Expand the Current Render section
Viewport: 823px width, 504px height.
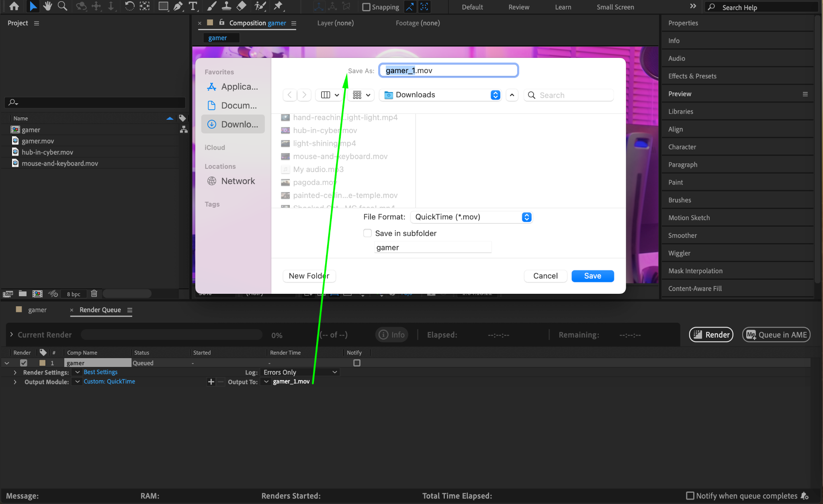(x=11, y=334)
